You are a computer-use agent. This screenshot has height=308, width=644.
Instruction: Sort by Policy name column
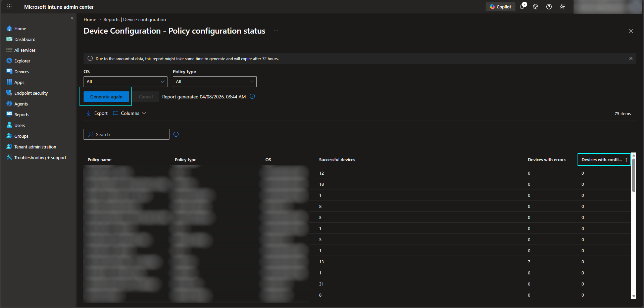tap(99, 160)
